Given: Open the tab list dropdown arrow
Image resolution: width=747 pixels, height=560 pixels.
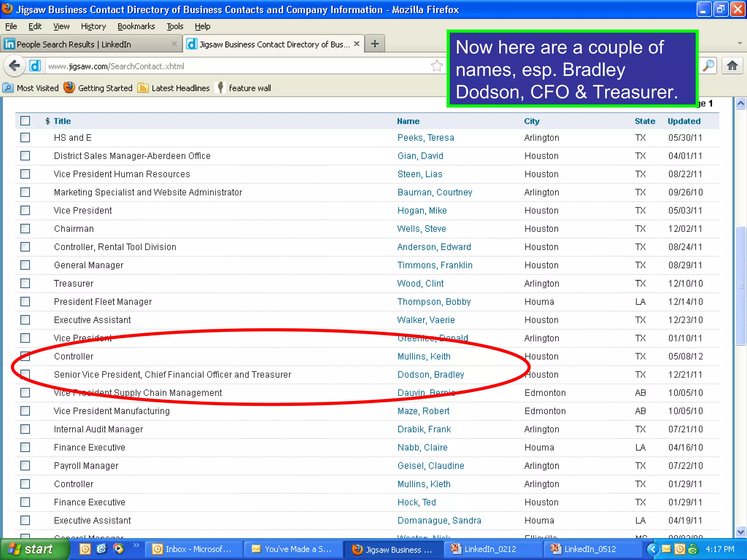Looking at the screenshot, I should 740,43.
